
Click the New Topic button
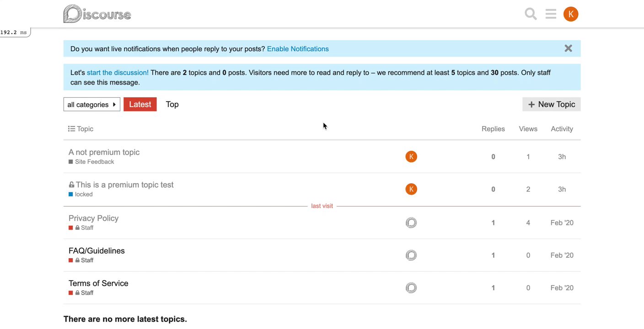point(551,104)
